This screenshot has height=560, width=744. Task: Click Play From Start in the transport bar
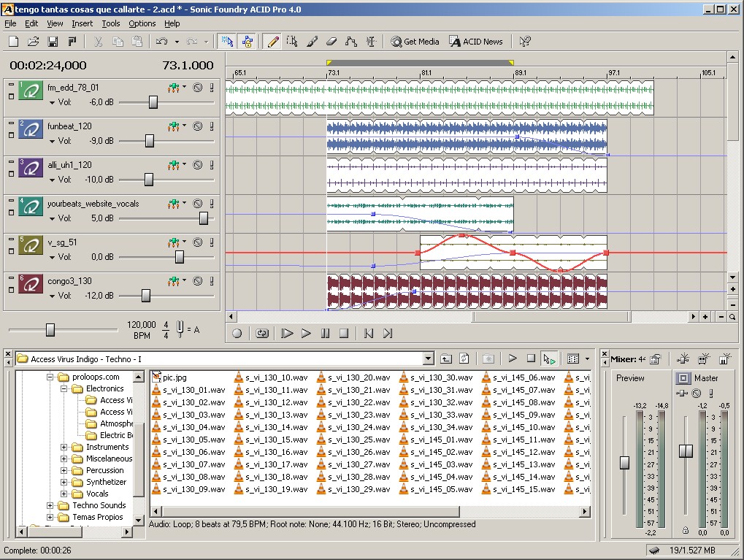(x=287, y=334)
